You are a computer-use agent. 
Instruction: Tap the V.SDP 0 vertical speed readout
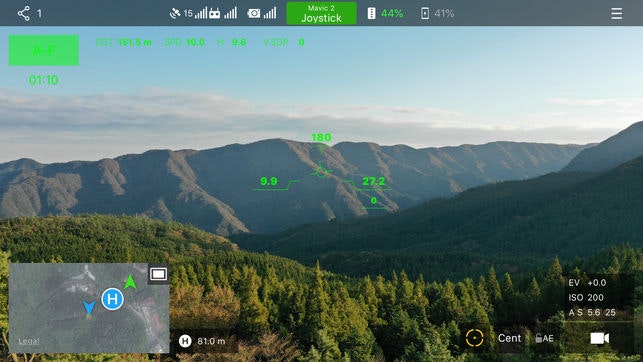pyautogui.click(x=284, y=42)
